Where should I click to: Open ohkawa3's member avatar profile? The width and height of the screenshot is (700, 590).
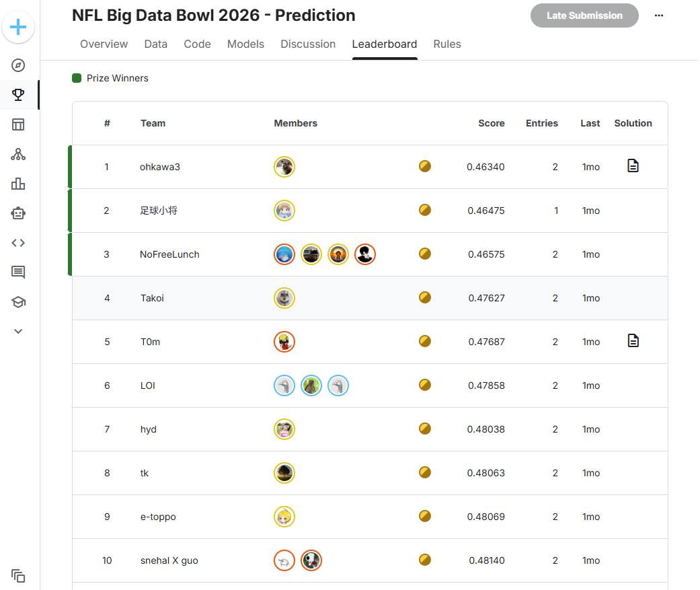(284, 167)
